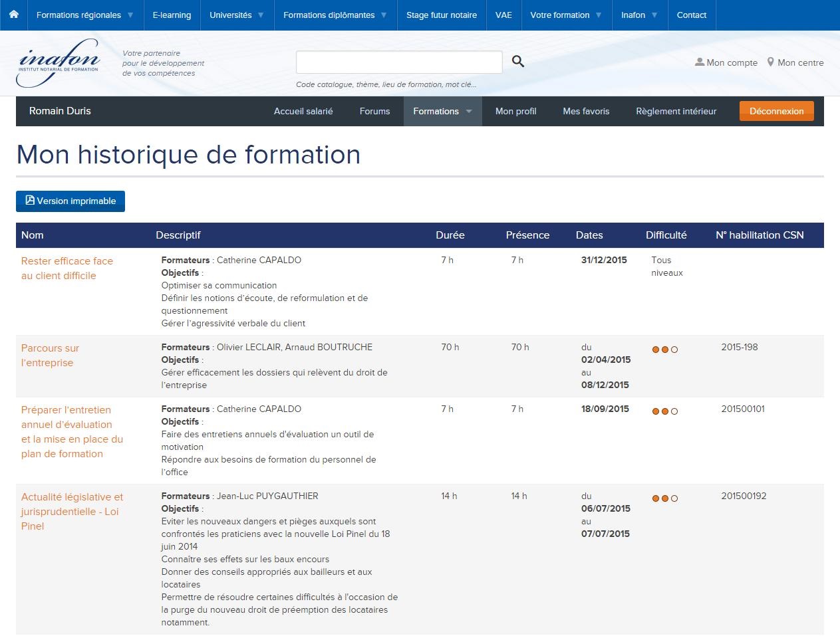Select Contact in the top menu
This screenshot has height=636, width=840.
pos(692,15)
